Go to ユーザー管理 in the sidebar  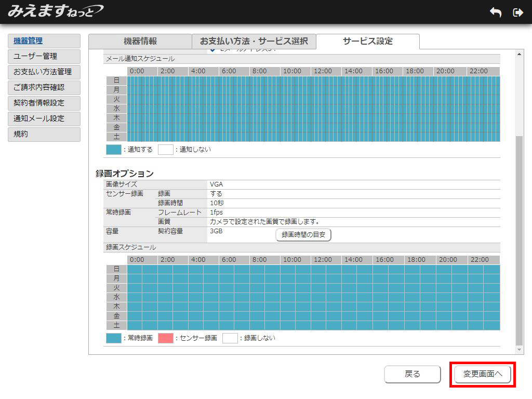click(44, 57)
